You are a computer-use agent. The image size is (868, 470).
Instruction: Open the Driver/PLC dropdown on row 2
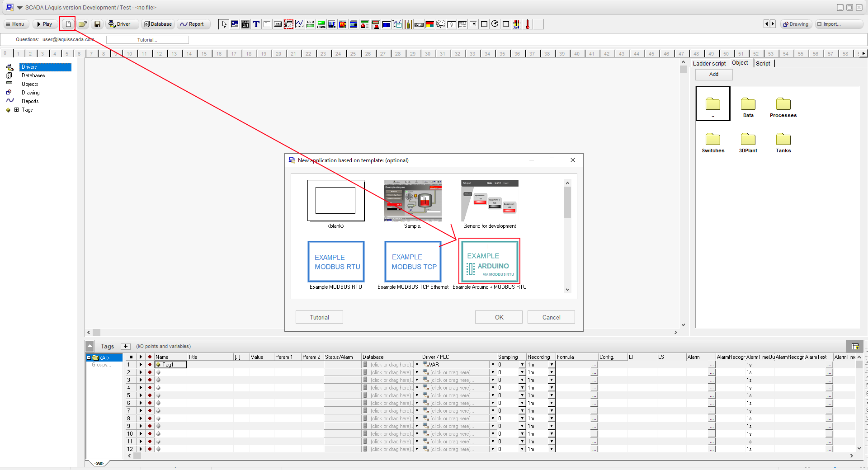[493, 372]
